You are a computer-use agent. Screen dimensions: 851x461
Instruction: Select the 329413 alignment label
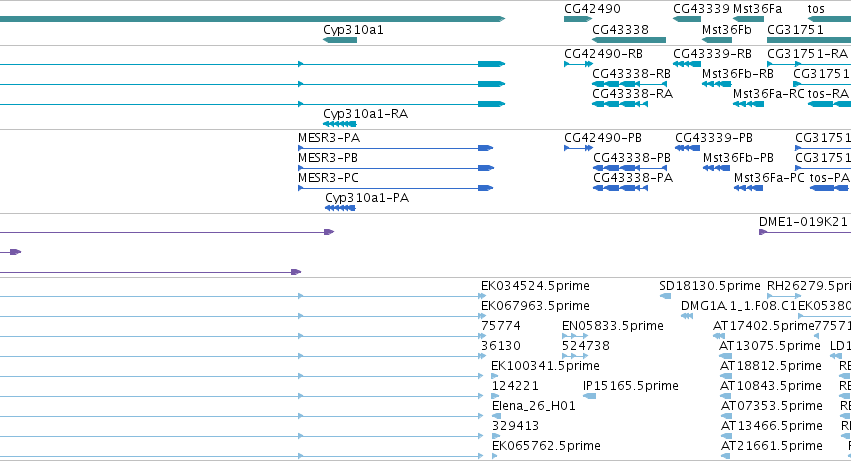point(515,427)
